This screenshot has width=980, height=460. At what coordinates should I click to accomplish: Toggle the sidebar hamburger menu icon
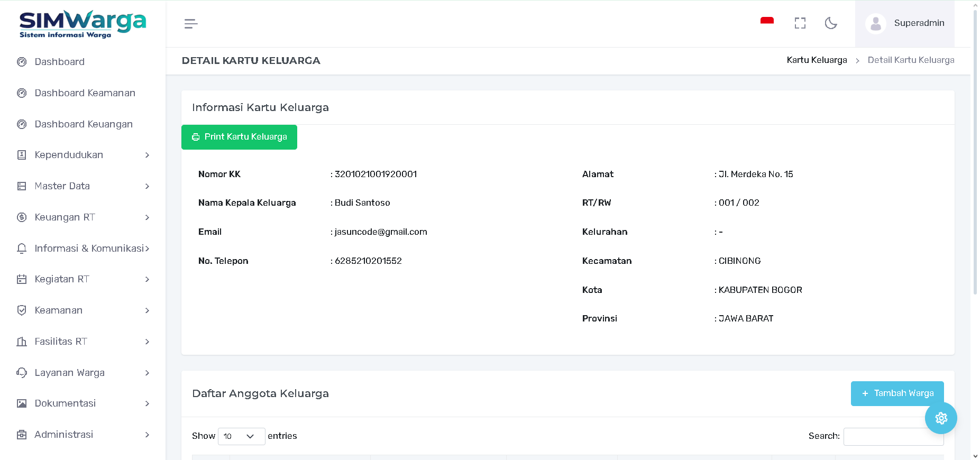click(x=191, y=24)
